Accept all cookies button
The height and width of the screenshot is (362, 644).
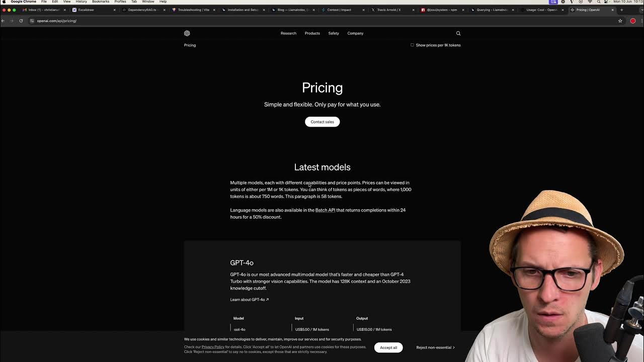coord(388,347)
